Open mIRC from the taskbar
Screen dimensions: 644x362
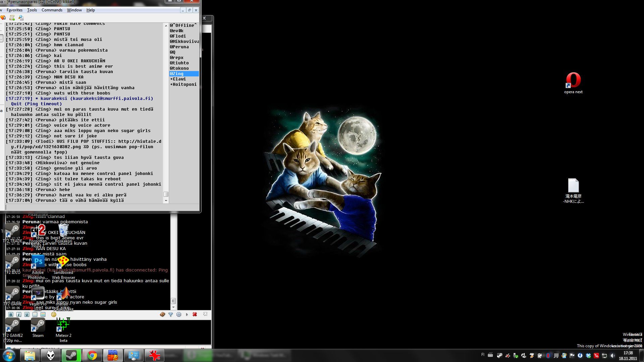(113, 356)
